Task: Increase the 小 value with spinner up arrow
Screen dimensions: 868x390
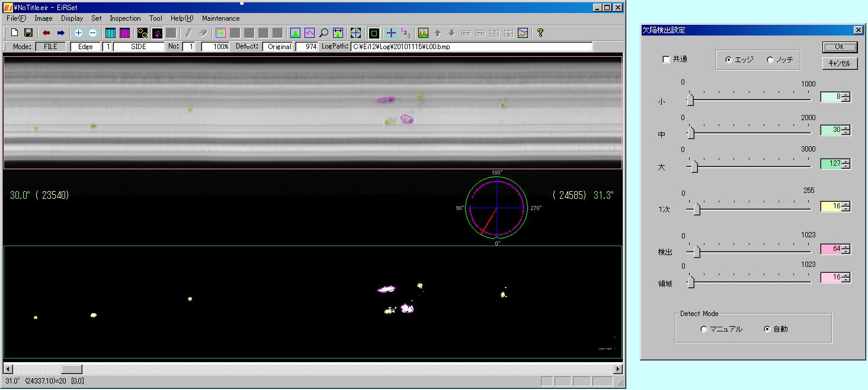Action: tap(846, 94)
